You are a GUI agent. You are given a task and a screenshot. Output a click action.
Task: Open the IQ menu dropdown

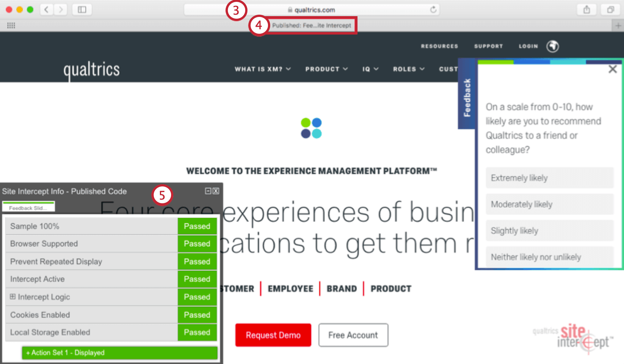tap(370, 69)
